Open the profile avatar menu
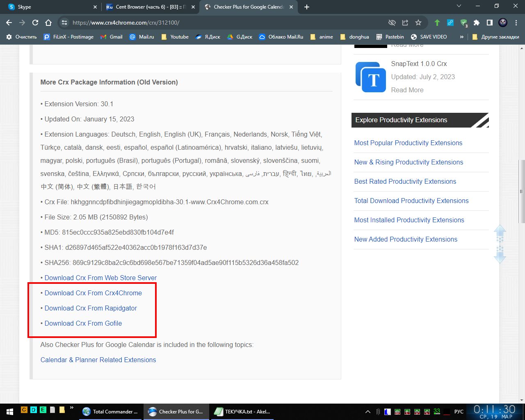 (503, 23)
